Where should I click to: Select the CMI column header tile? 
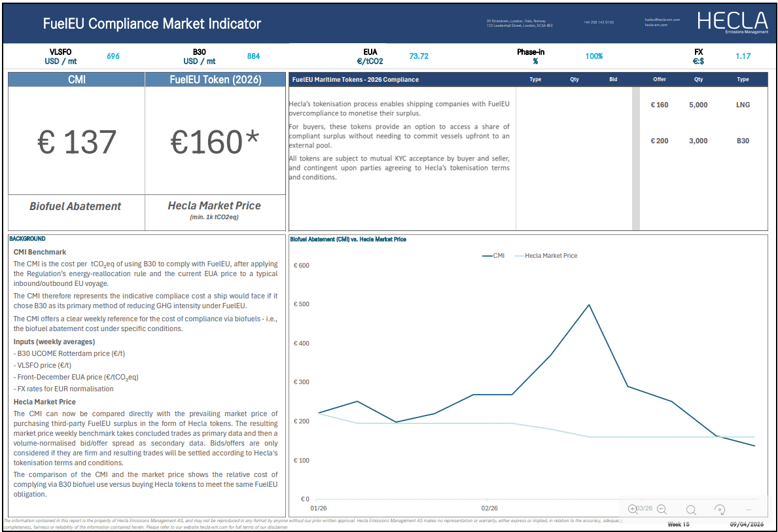click(x=77, y=79)
